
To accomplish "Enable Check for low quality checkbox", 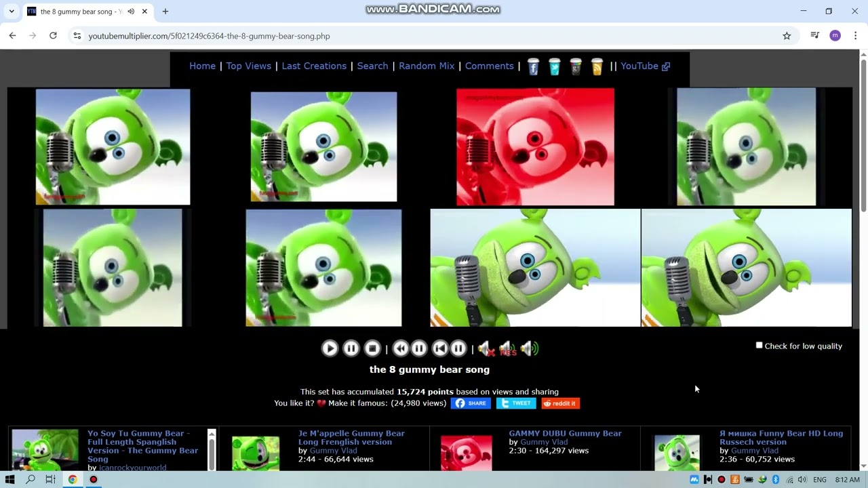I will 759,345.
